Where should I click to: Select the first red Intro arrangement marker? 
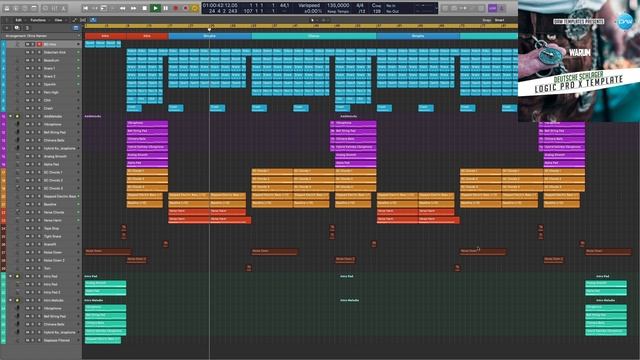pos(105,36)
